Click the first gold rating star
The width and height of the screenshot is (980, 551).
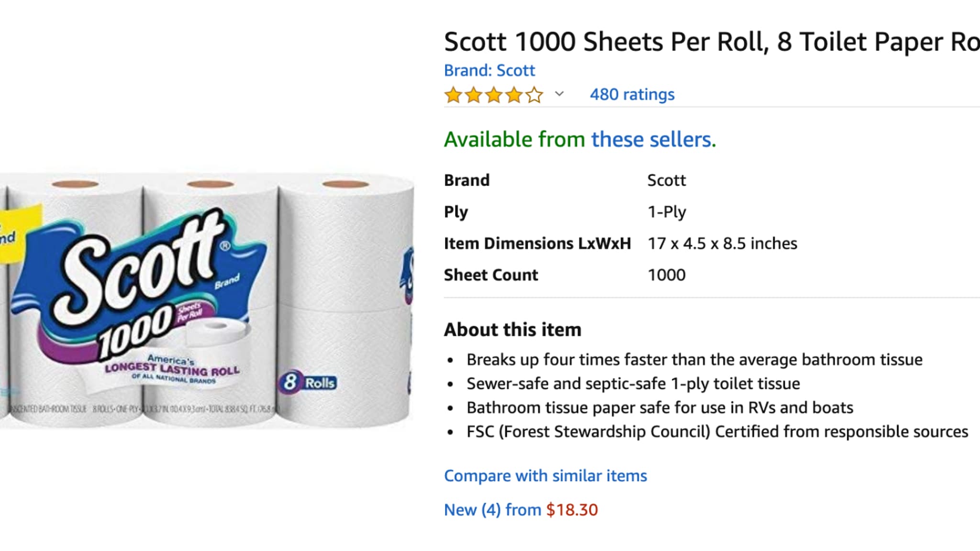[x=453, y=95]
